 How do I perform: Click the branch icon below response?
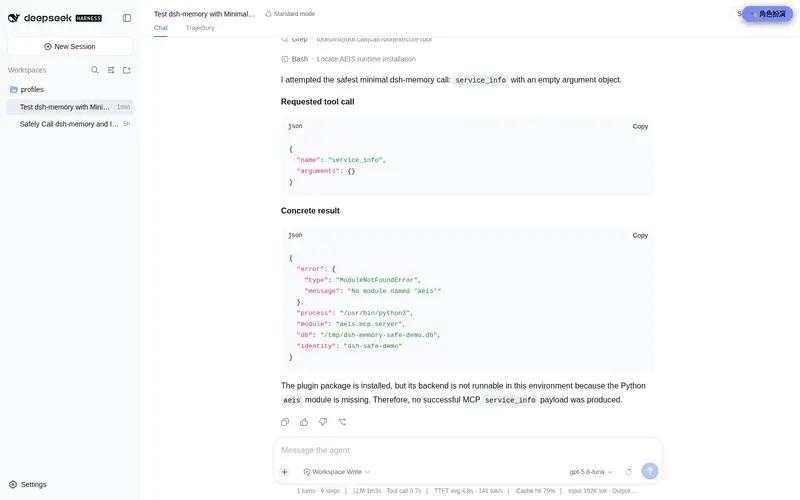click(342, 422)
